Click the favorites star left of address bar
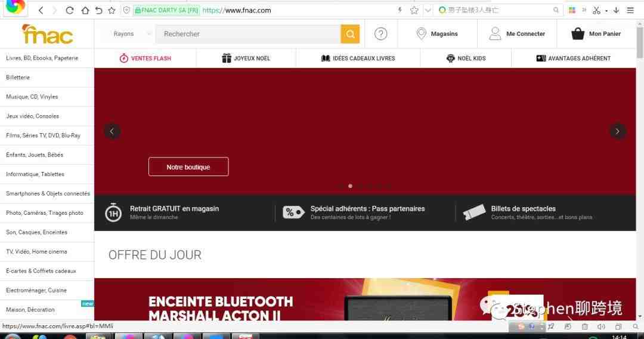 tap(112, 10)
